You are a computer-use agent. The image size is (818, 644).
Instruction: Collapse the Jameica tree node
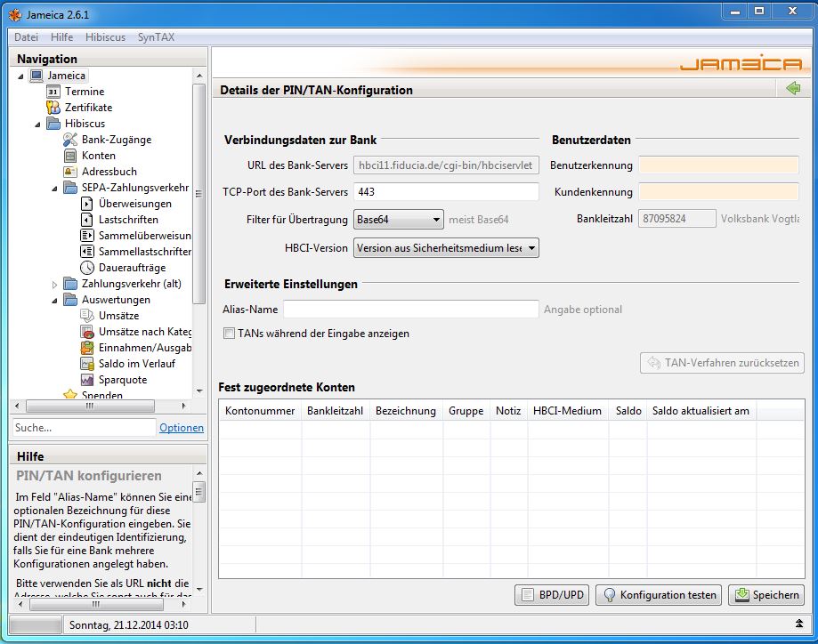[20, 76]
